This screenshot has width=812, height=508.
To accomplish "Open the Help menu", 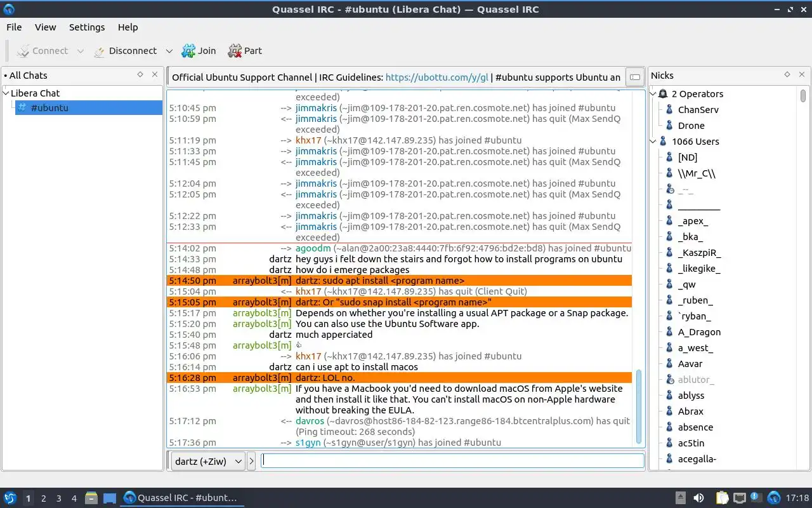I will pyautogui.click(x=128, y=27).
